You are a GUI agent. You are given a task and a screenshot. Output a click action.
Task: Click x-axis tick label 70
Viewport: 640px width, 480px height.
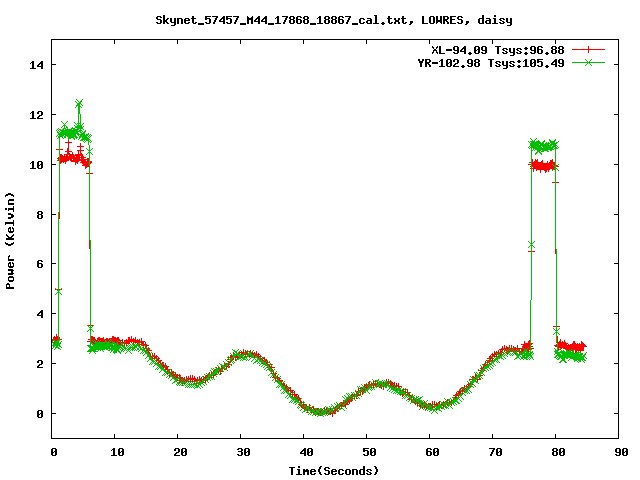click(495, 452)
